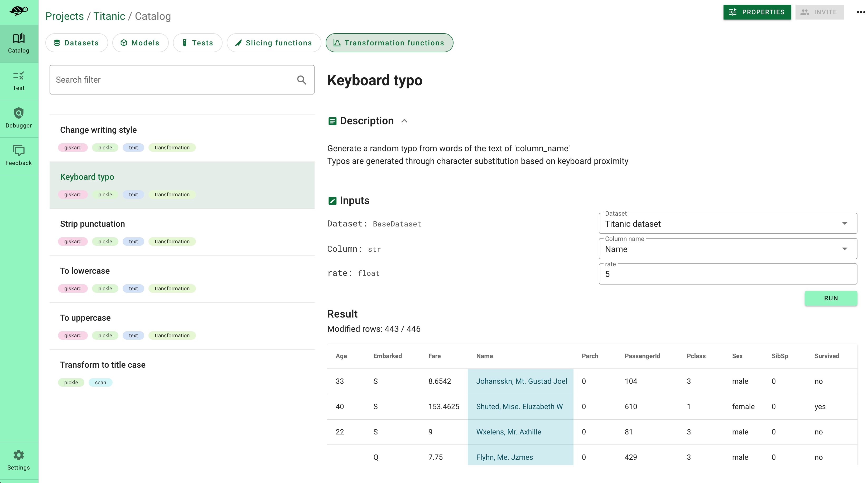Open the Column name dropdown

(728, 249)
